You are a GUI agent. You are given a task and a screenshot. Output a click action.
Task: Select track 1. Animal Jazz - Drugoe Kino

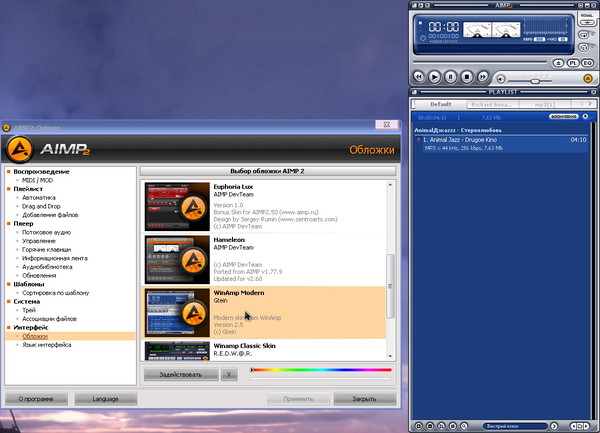(502, 144)
